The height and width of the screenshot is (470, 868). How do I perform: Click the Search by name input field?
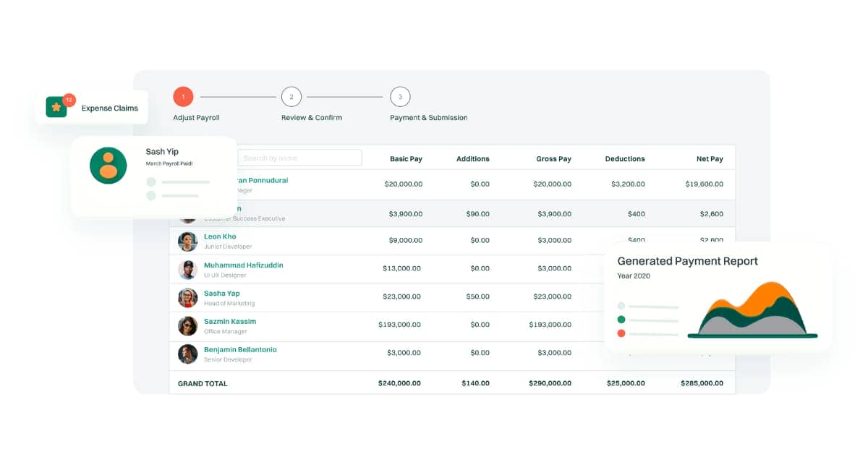[300, 157]
